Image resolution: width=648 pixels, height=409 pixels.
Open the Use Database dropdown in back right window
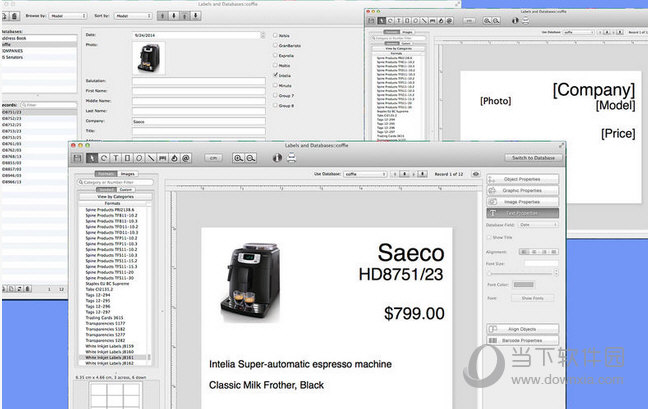579,32
